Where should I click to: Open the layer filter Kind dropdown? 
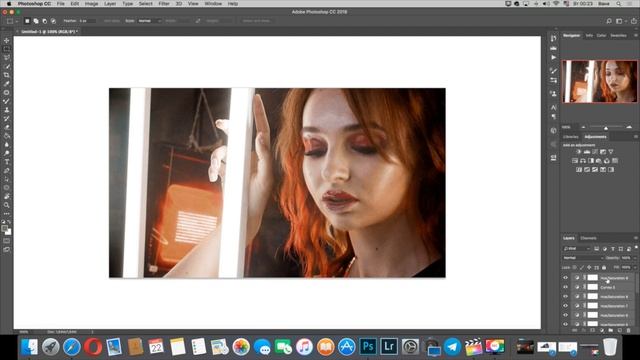[576, 249]
